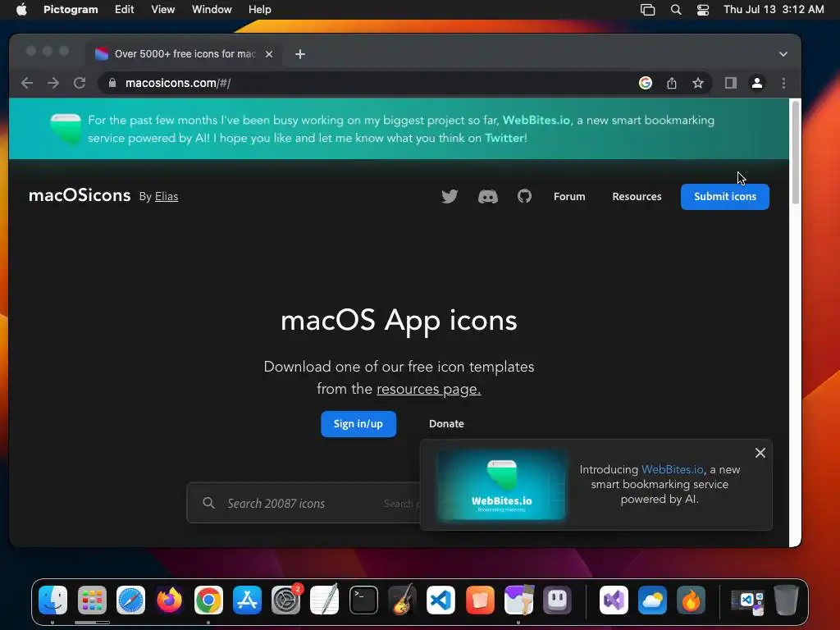Click the Donate button
840x630 pixels.
(446, 424)
